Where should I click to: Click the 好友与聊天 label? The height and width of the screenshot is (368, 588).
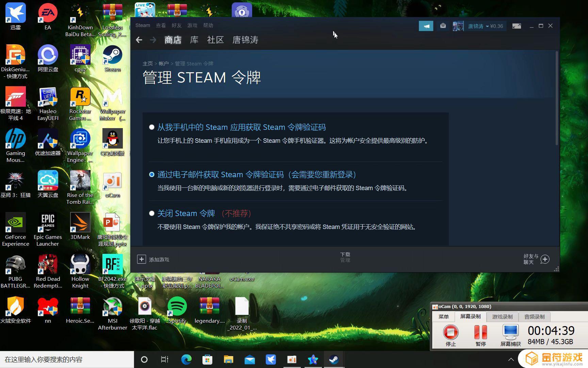click(x=531, y=259)
